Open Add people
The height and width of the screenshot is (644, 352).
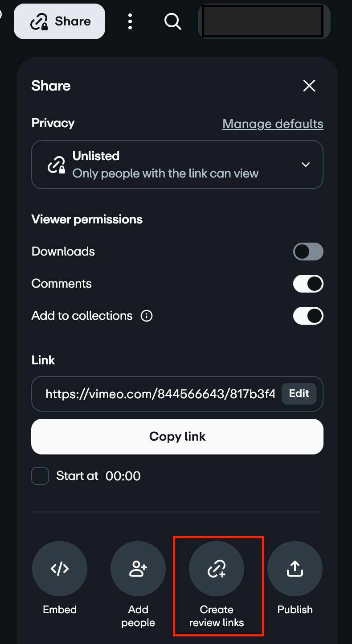[138, 569]
